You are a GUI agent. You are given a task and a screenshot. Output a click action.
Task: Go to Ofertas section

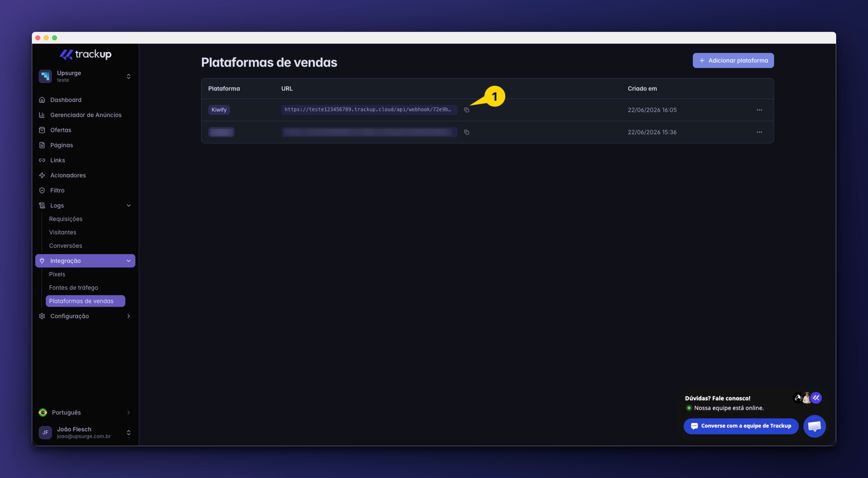coord(61,130)
